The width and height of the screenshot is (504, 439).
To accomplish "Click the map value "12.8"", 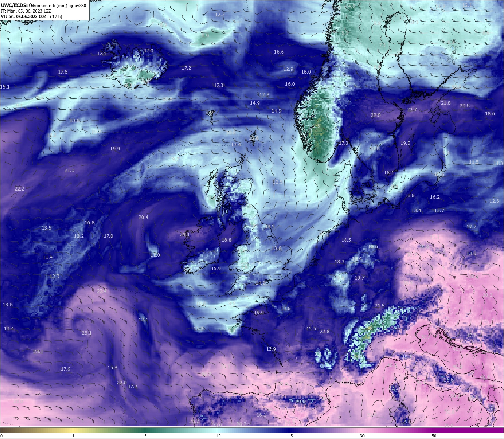I will click(x=264, y=94).
